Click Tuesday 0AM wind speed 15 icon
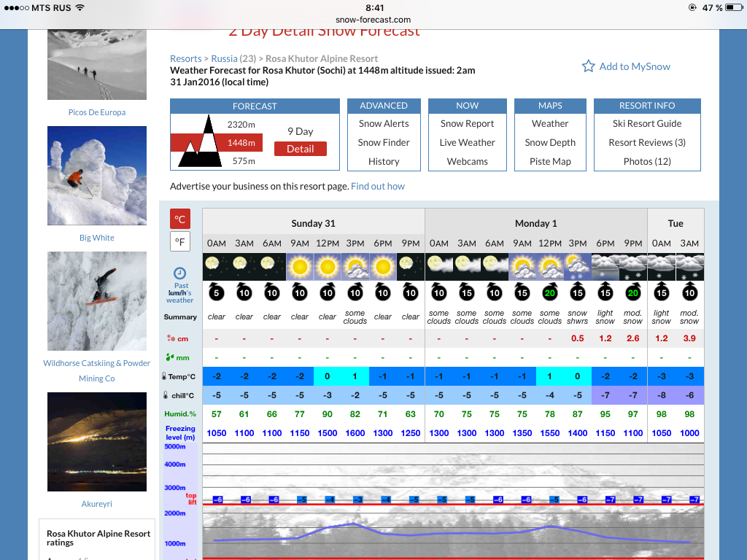The height and width of the screenshot is (560, 747). click(x=661, y=292)
